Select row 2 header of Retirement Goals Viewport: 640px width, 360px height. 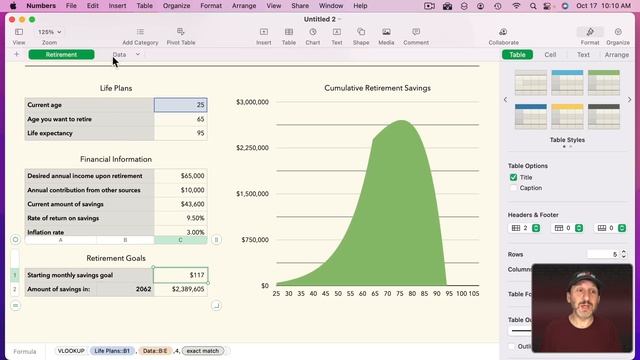[x=15, y=289]
